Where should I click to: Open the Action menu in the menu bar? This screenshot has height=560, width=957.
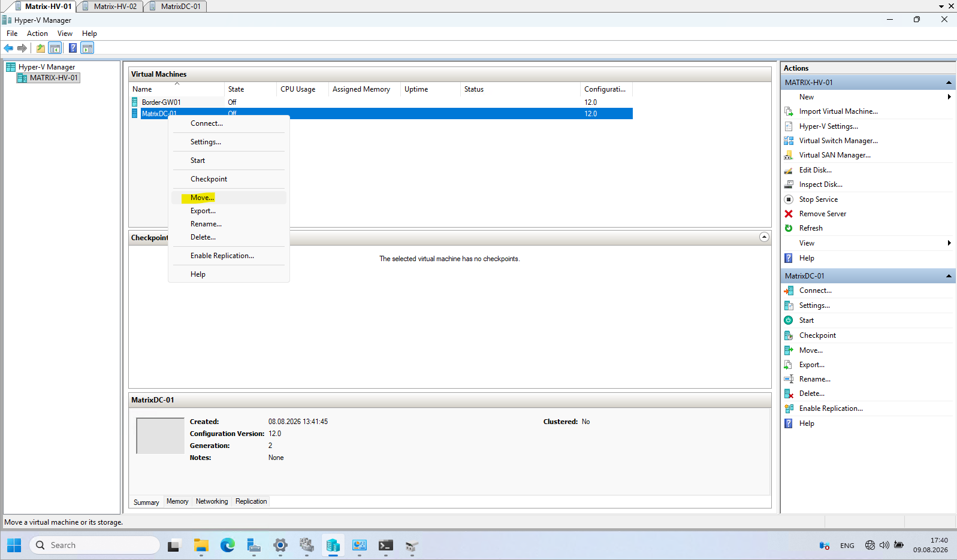(x=37, y=34)
